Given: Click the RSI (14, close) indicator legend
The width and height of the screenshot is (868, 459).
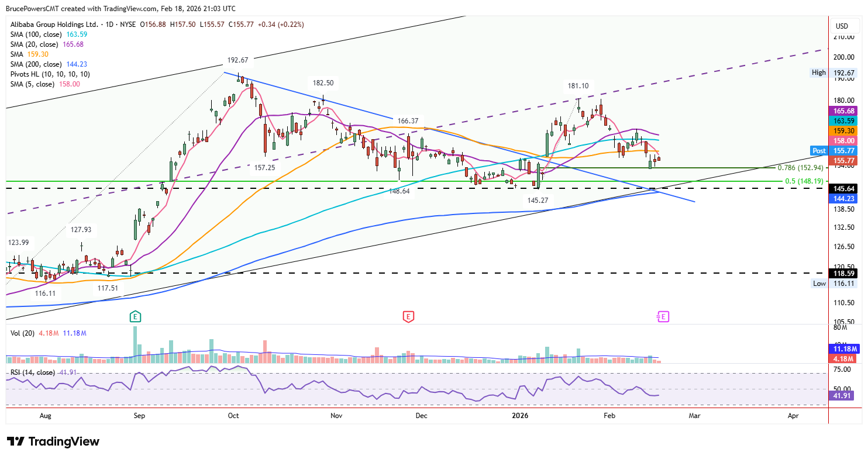Looking at the screenshot, I should 33,372.
